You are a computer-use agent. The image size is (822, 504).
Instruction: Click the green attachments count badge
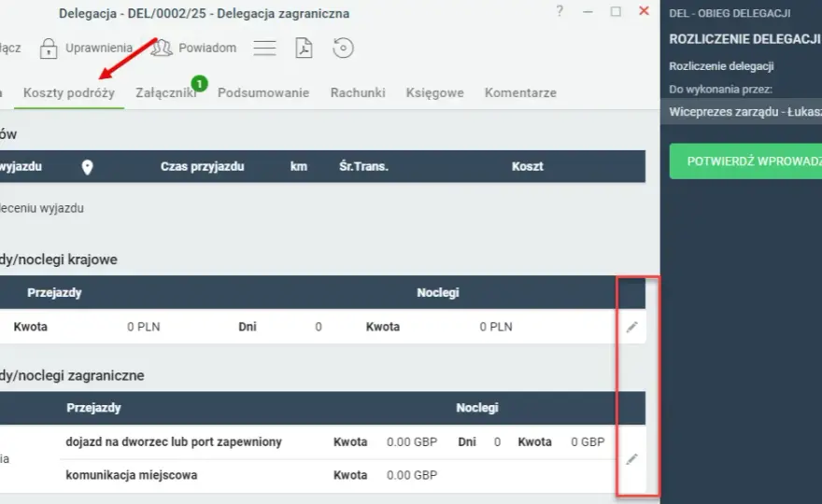point(199,84)
